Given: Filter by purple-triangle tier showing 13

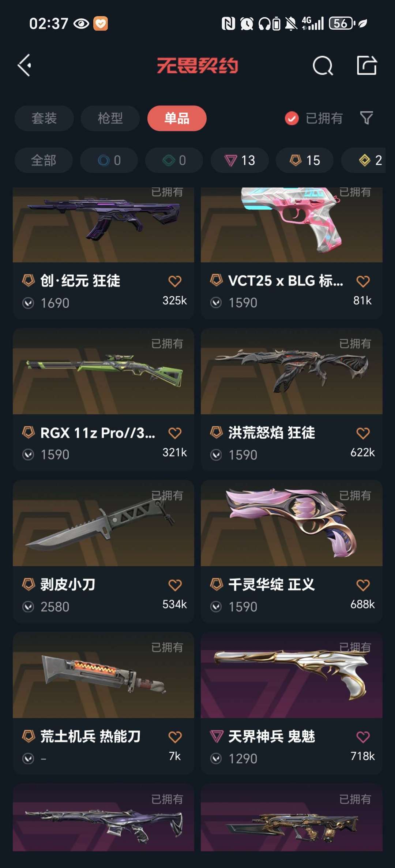Looking at the screenshot, I should coord(240,160).
